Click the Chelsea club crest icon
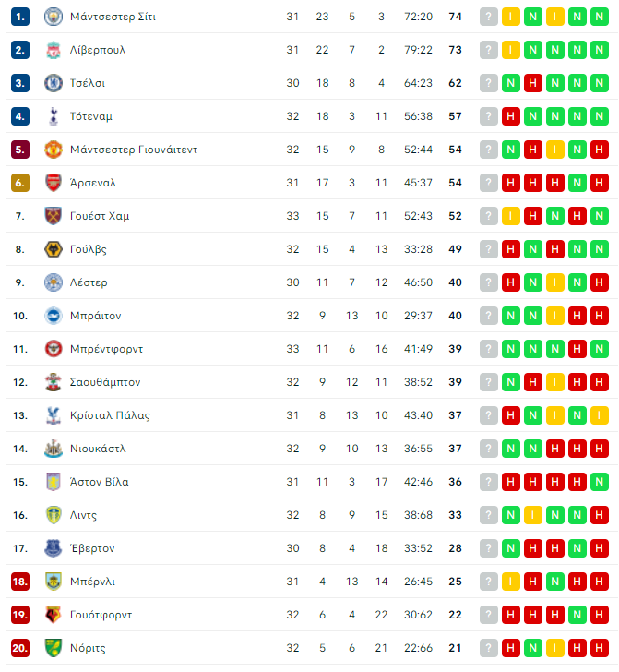The height and width of the screenshot is (672, 619). pos(54,83)
